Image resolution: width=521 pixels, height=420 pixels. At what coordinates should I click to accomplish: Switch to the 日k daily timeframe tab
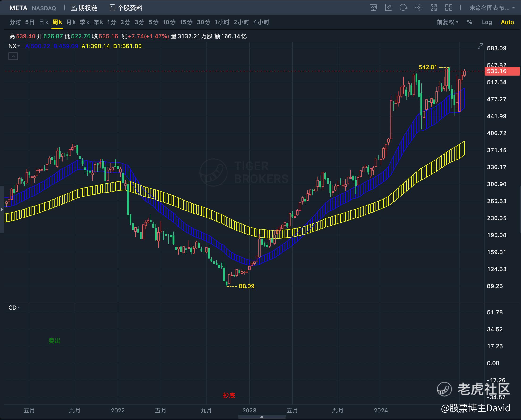pyautogui.click(x=44, y=22)
